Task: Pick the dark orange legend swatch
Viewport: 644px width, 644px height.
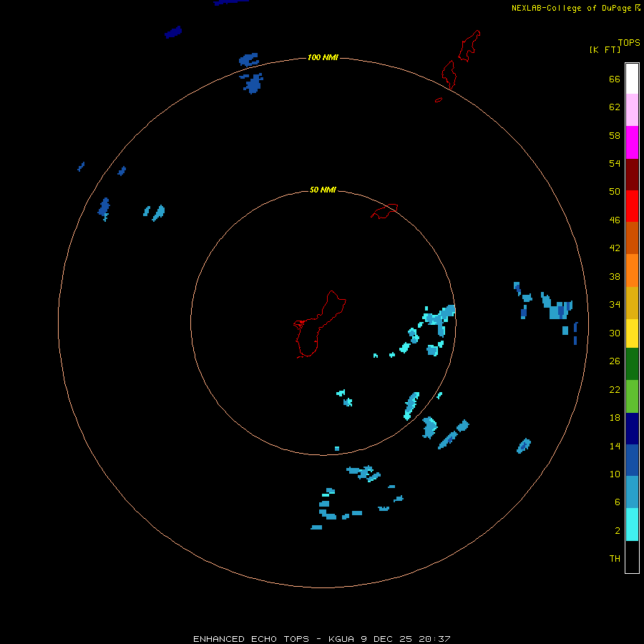Action: click(632, 238)
